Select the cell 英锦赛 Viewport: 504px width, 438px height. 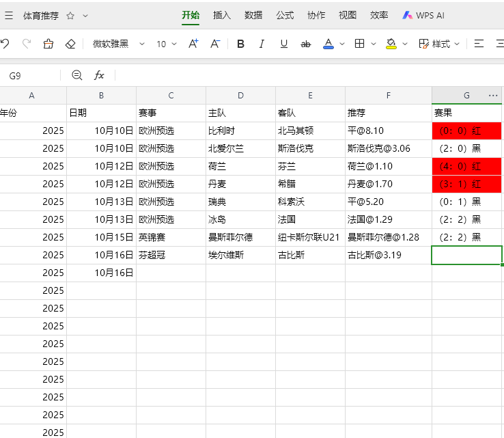tap(171, 237)
